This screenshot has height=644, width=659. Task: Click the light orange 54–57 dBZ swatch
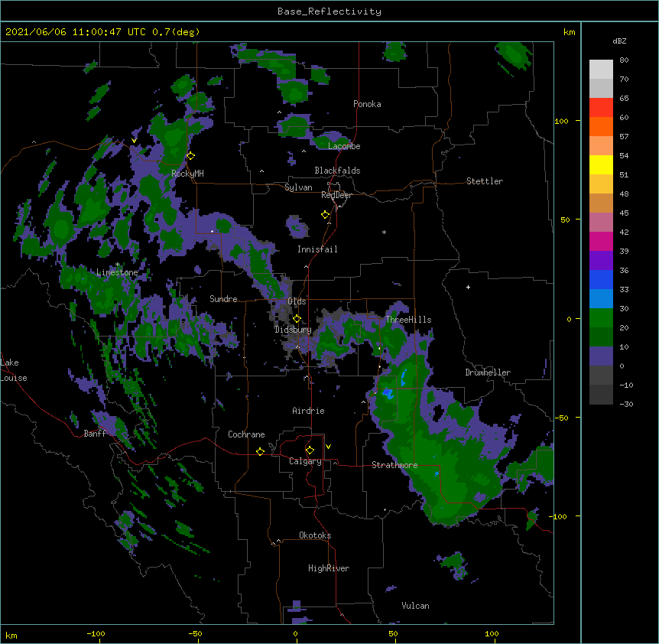pyautogui.click(x=601, y=146)
